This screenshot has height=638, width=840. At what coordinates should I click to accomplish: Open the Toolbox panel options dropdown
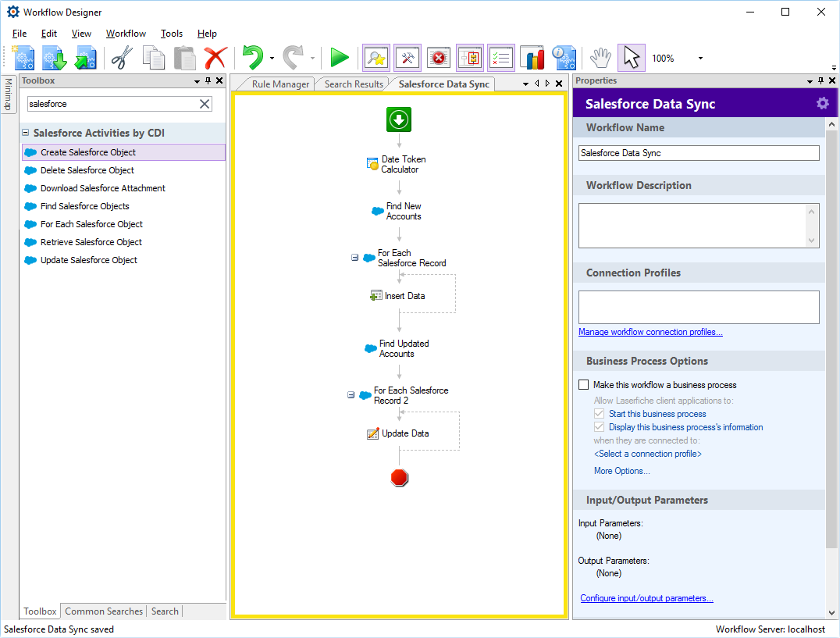(x=197, y=81)
